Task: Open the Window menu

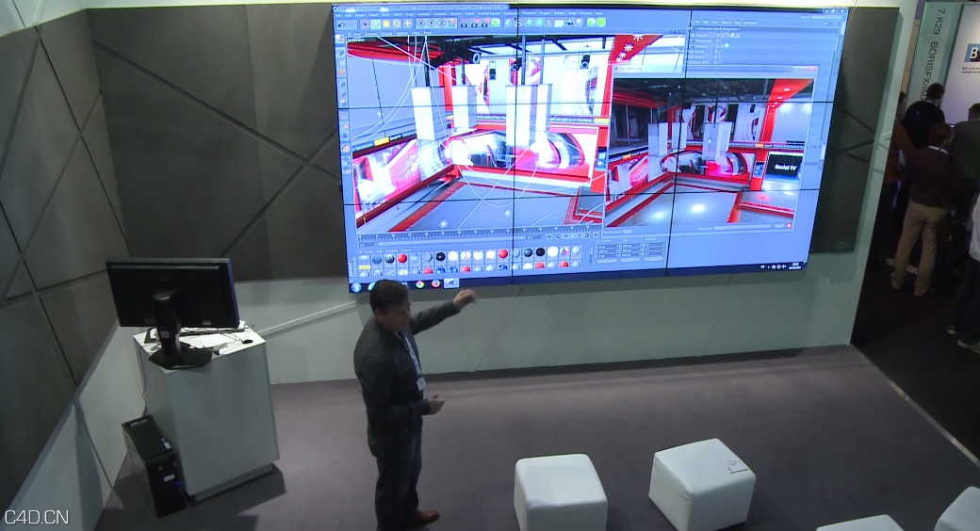Action: (x=585, y=13)
